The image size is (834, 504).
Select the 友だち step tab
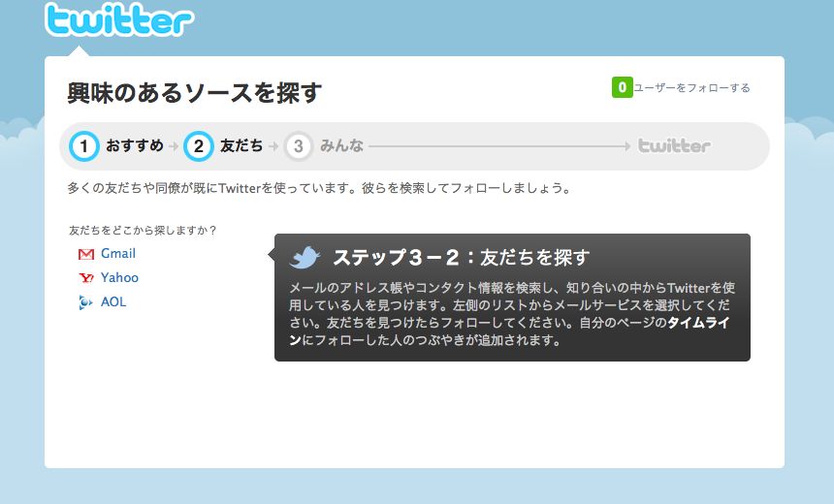[x=241, y=145]
